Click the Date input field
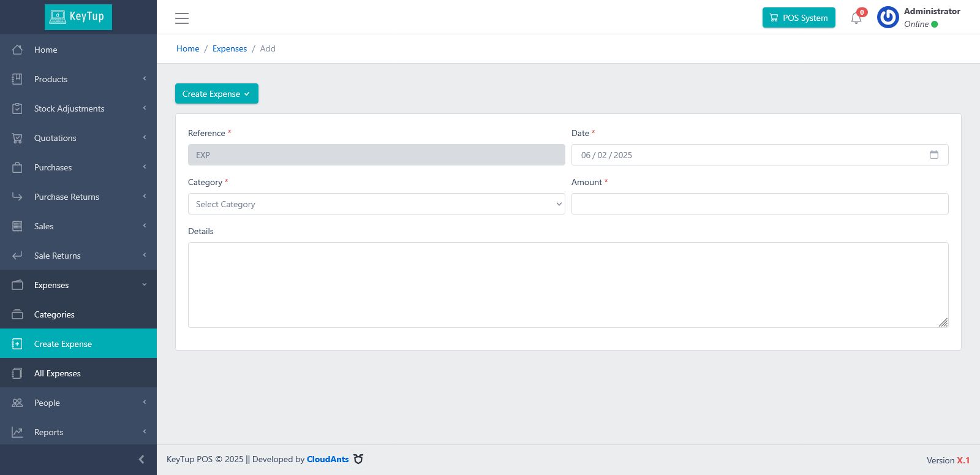980x475 pixels. coord(760,155)
